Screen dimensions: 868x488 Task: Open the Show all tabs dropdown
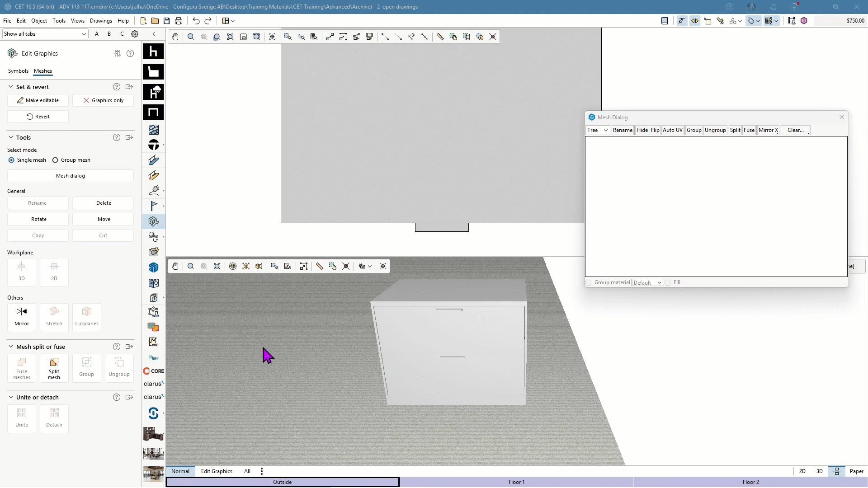point(45,34)
